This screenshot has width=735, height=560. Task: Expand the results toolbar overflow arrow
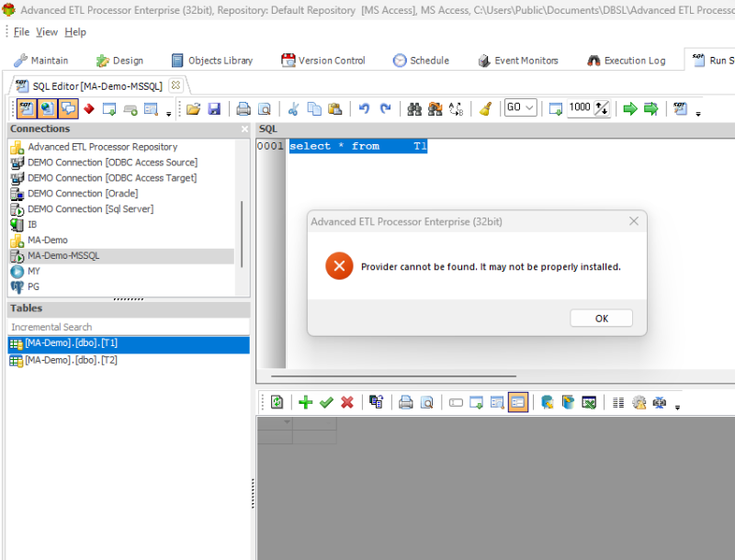coord(677,408)
